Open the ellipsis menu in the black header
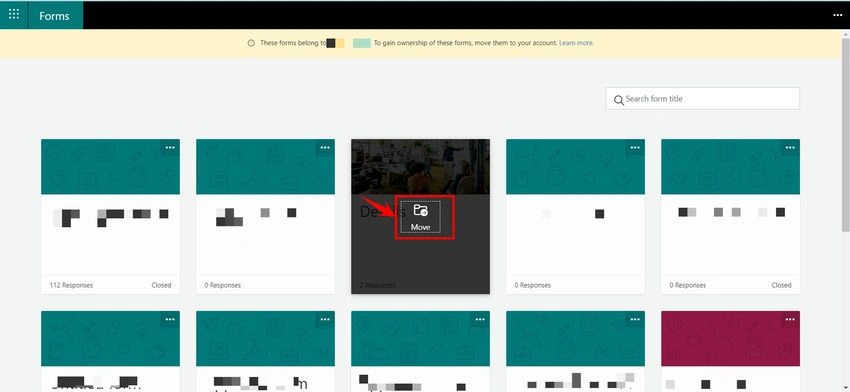Screen dimensions: 850x392 [x=837, y=15]
